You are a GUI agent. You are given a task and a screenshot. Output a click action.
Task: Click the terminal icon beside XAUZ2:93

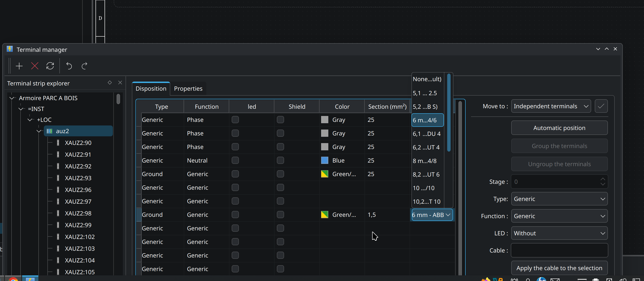click(58, 178)
